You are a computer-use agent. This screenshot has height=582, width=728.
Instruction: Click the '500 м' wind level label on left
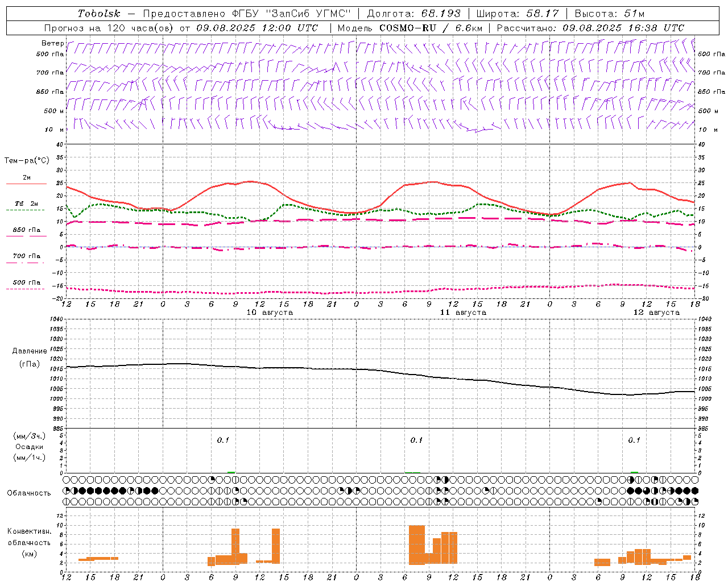click(x=54, y=111)
